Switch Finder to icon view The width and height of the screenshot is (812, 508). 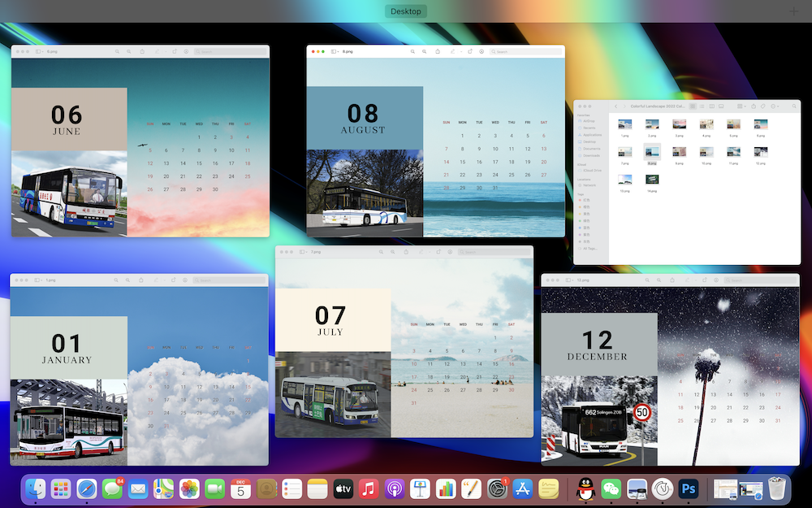693,106
